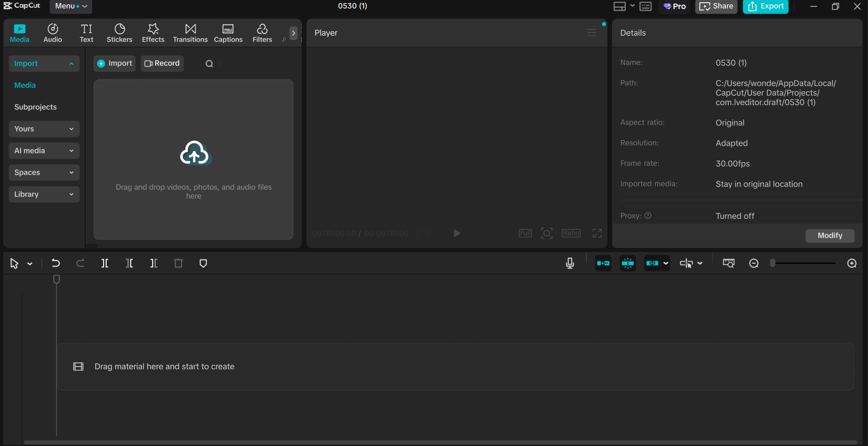868x446 pixels.
Task: Click the search icon in media panel
Action: point(209,64)
